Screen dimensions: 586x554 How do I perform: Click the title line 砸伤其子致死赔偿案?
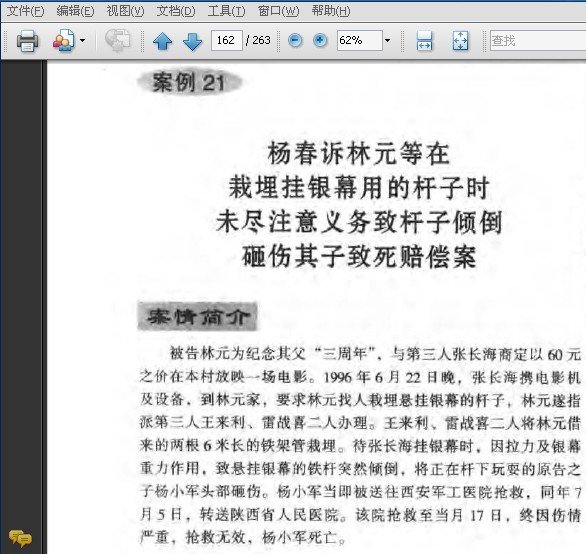[359, 257]
